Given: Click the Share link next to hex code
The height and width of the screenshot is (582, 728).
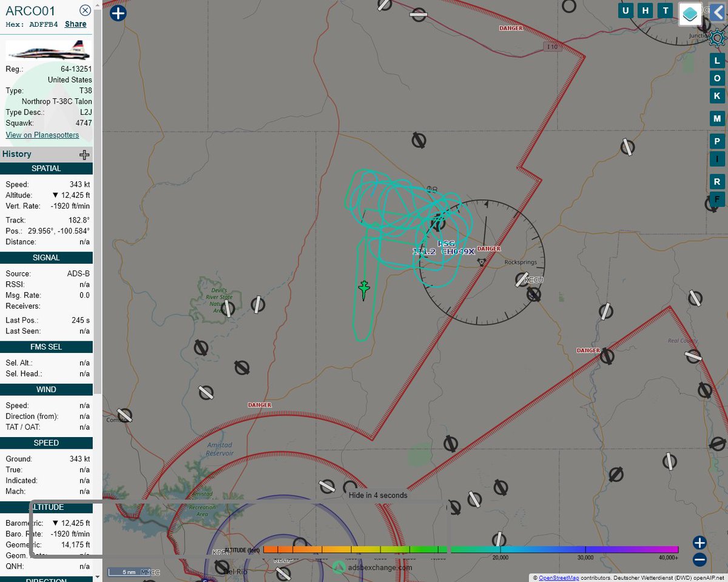Looking at the screenshot, I should point(76,24).
